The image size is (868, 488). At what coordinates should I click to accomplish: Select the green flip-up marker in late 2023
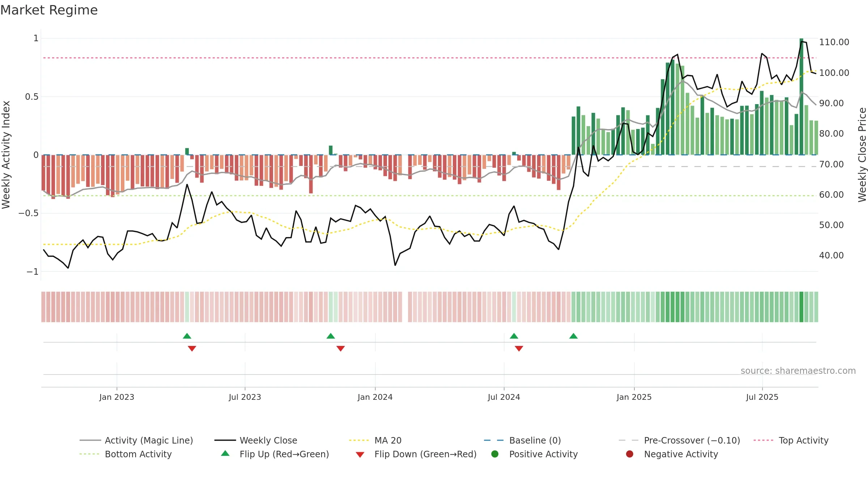point(331,336)
